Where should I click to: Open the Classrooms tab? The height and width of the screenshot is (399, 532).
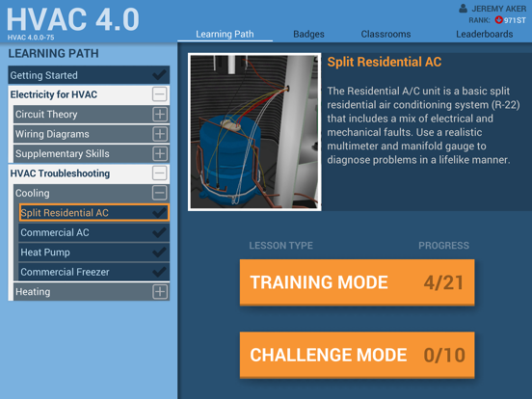(x=386, y=34)
